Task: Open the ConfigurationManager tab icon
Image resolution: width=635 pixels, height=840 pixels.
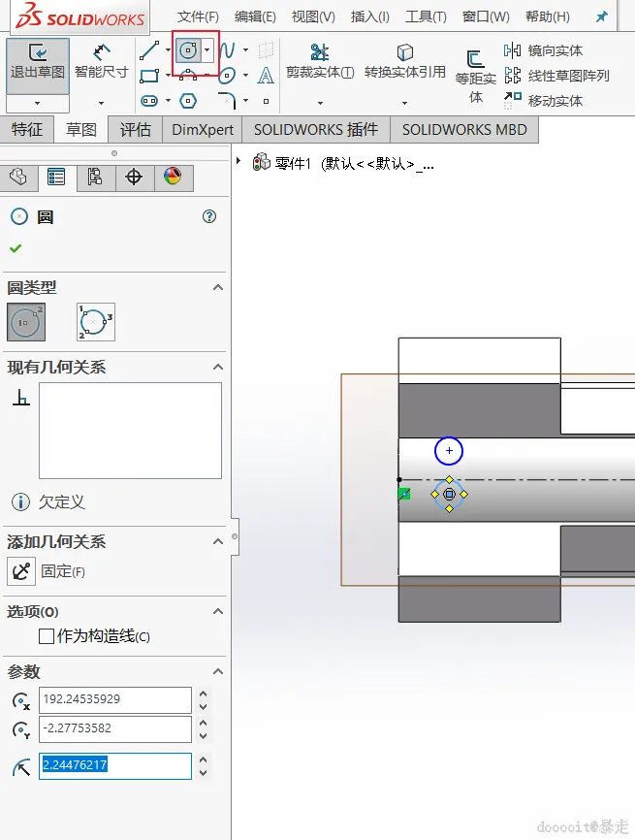Action: click(x=95, y=178)
